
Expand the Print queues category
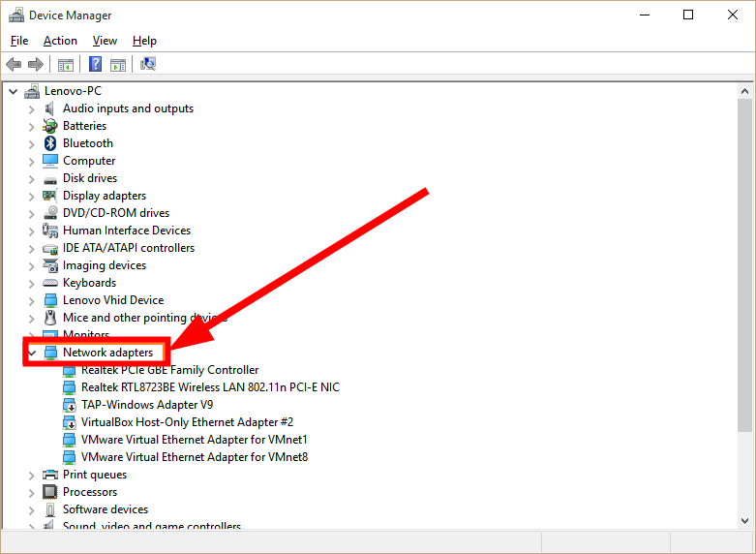31,476
